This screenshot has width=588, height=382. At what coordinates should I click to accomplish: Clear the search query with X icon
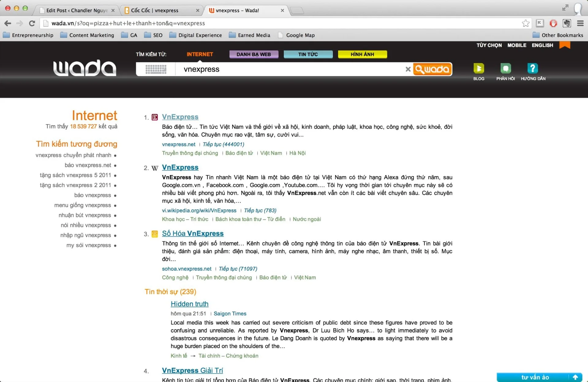(x=408, y=69)
